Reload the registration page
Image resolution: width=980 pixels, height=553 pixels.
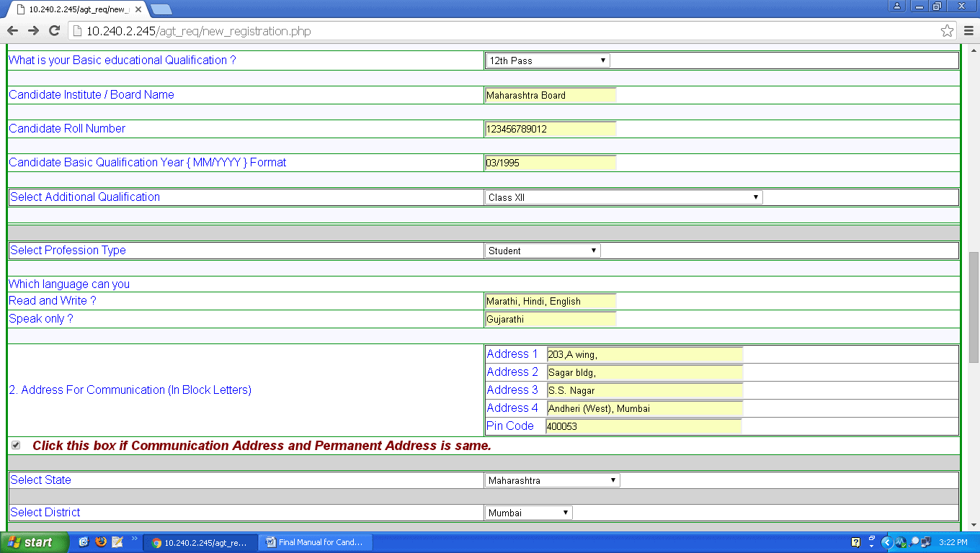[x=54, y=31]
